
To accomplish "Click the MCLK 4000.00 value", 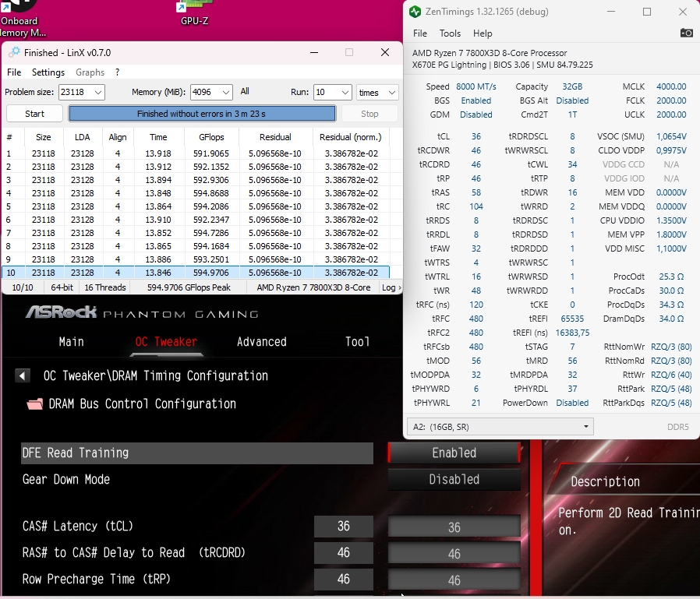I will click(x=671, y=86).
